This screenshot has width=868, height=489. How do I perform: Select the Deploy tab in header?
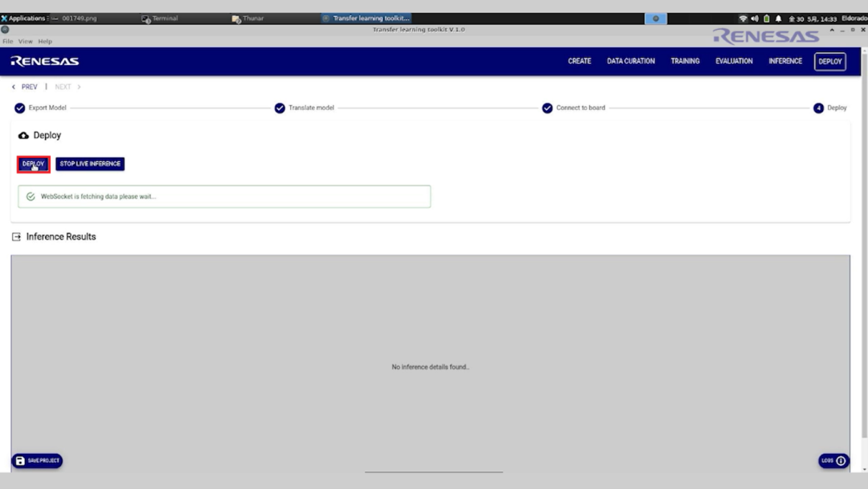pos(829,61)
